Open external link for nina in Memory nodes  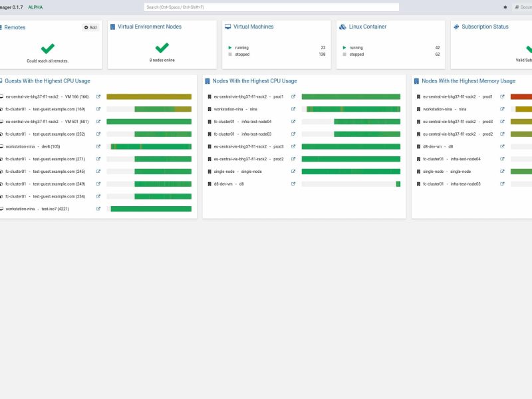(502, 109)
